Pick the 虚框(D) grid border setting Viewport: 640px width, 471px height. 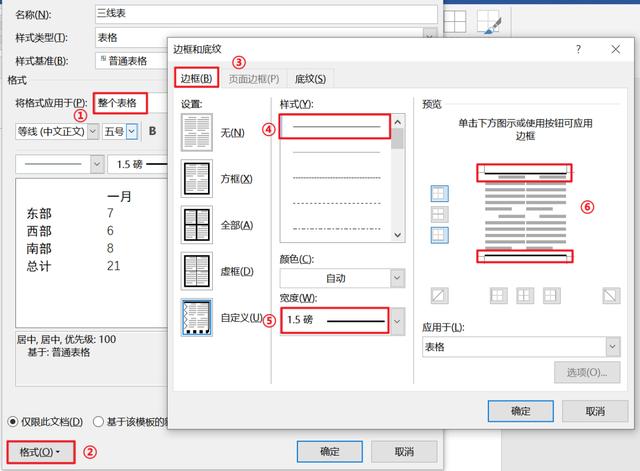(197, 270)
